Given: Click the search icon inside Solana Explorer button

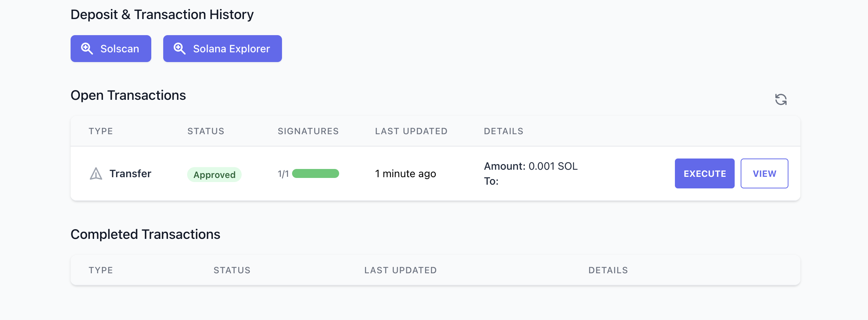Looking at the screenshot, I should [x=180, y=48].
